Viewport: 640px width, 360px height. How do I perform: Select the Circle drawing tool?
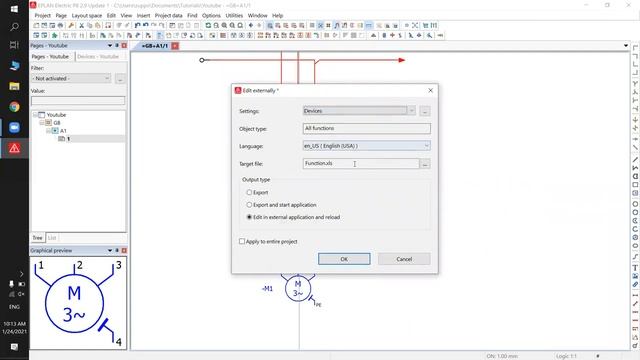[x=635, y=204]
